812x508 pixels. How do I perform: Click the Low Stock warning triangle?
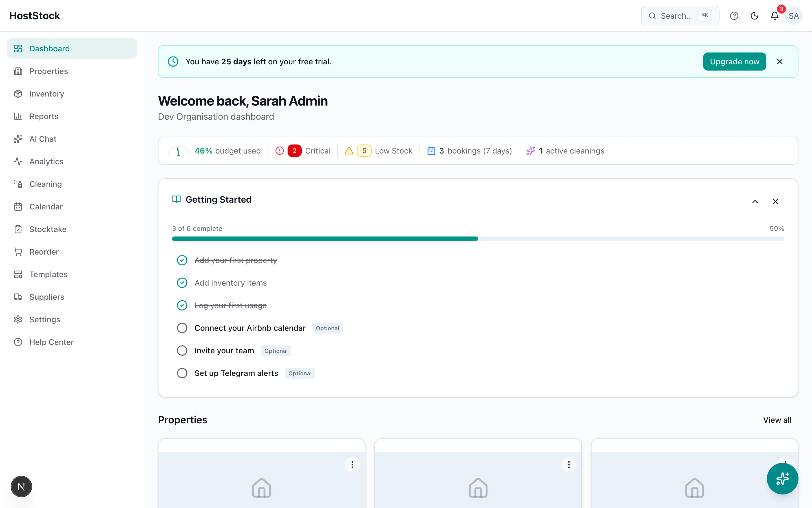tap(349, 151)
